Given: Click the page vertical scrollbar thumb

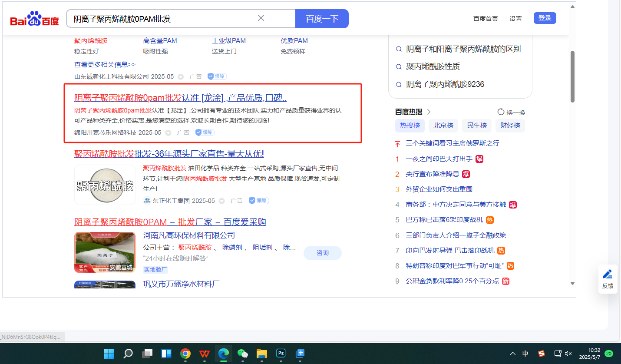Looking at the screenshot, I should [x=572, y=76].
